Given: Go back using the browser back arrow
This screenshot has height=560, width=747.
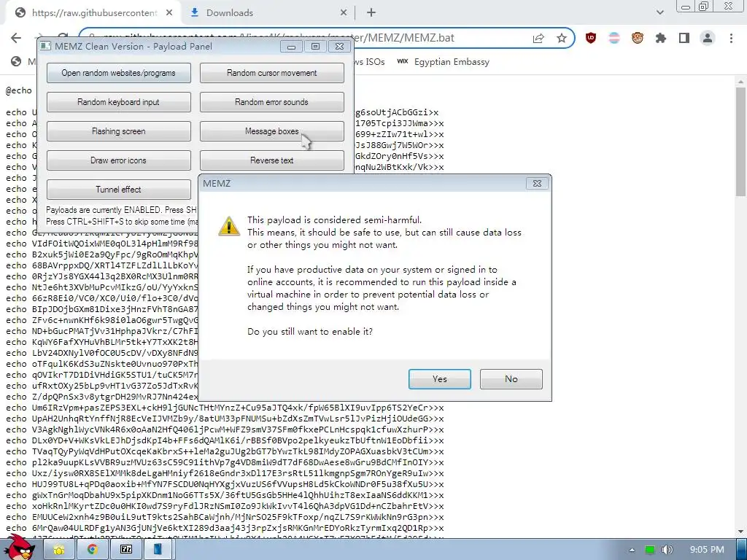Looking at the screenshot, I should (16, 38).
